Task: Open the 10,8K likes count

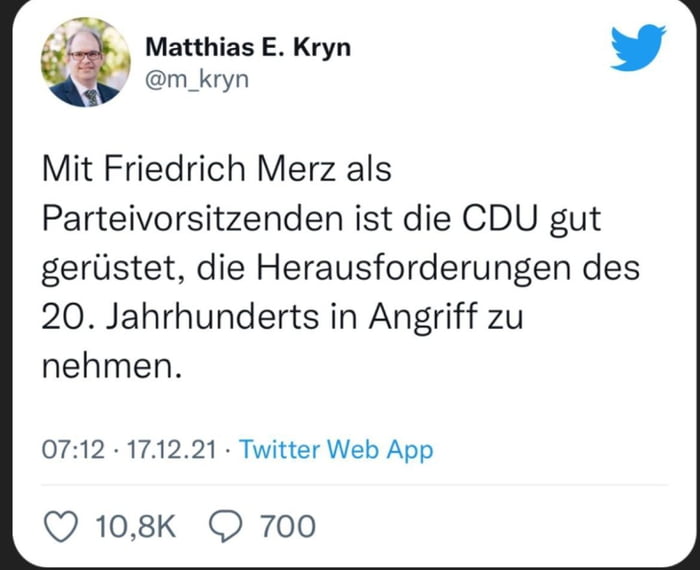Action: (137, 525)
